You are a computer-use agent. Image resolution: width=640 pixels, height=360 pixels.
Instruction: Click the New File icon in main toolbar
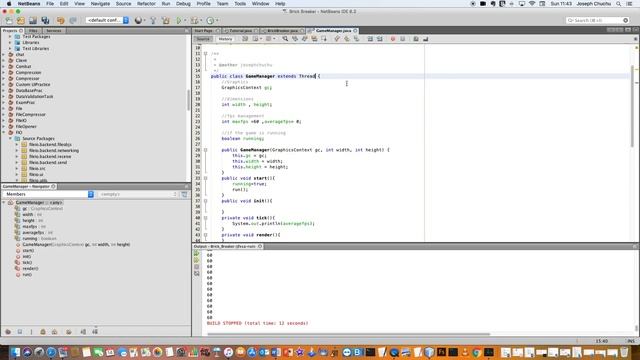pyautogui.click(x=9, y=20)
